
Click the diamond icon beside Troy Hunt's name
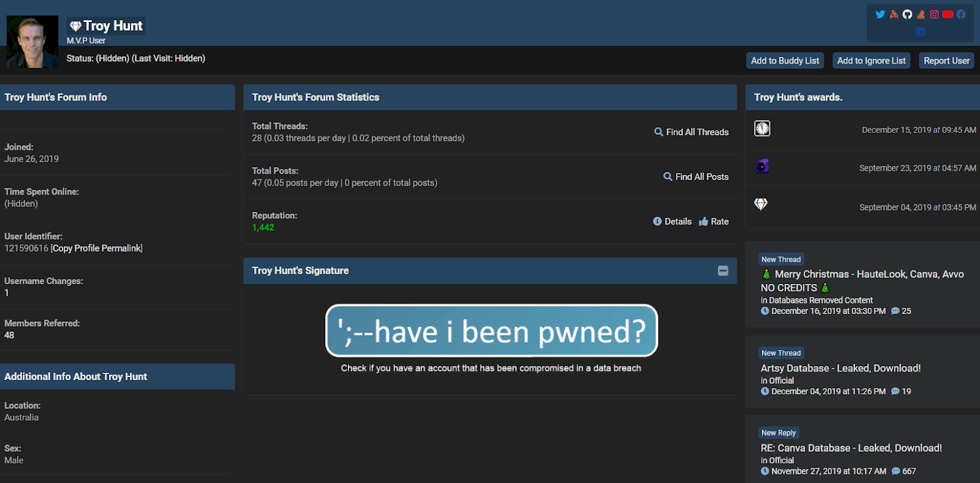tap(75, 26)
